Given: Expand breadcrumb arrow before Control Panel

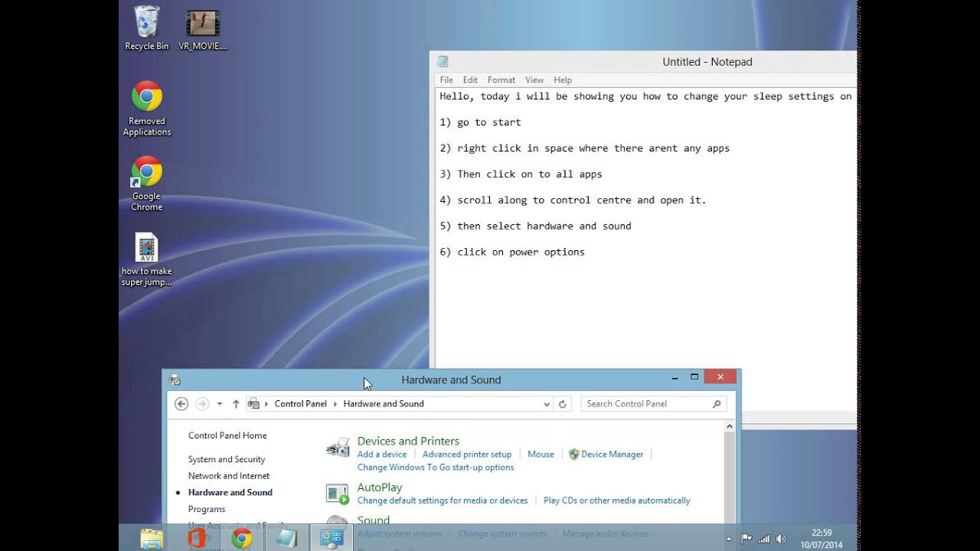Looking at the screenshot, I should coord(266,404).
